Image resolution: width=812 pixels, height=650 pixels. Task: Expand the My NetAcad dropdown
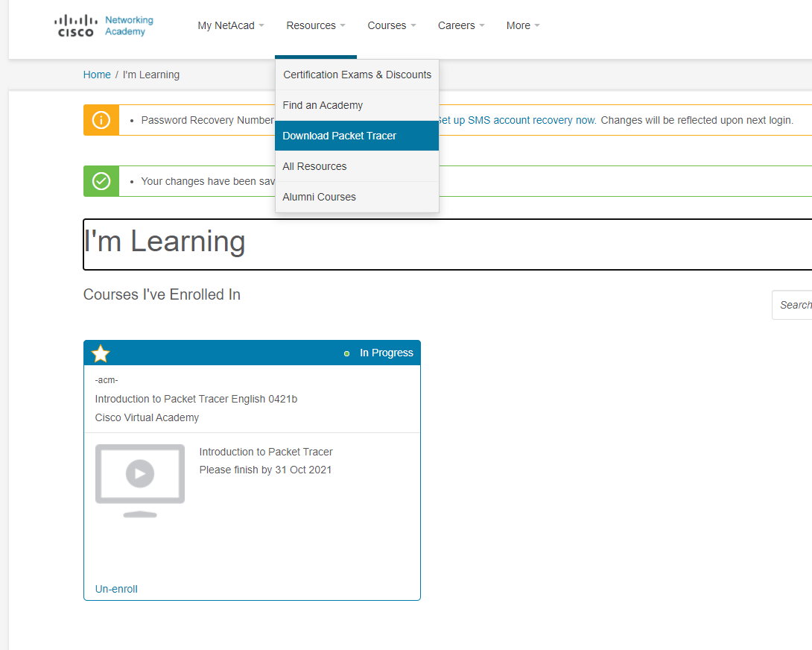click(230, 25)
